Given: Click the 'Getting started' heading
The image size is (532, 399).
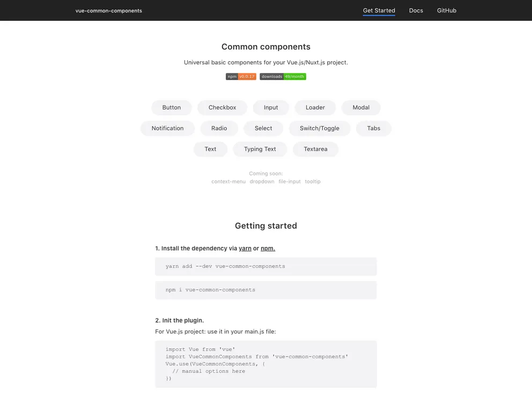Looking at the screenshot, I should tap(266, 226).
